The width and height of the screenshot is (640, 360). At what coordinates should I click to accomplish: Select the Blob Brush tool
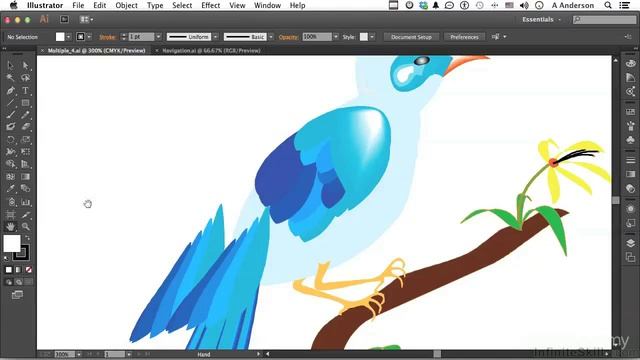click(x=11, y=127)
